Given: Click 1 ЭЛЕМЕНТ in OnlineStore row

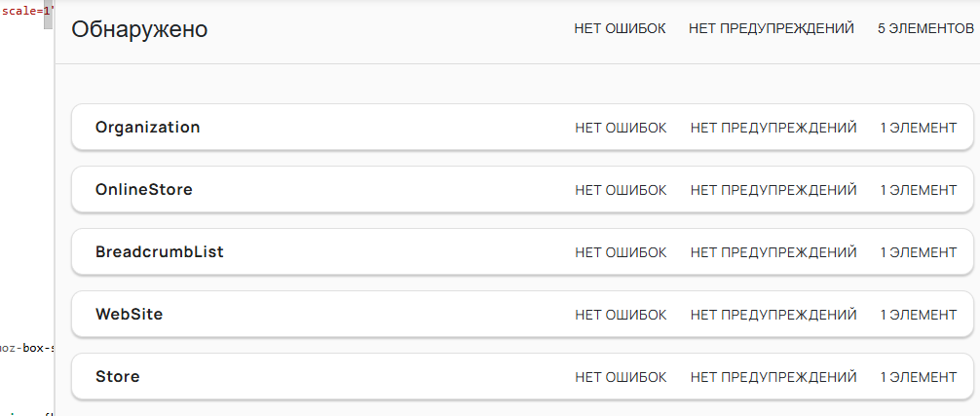Looking at the screenshot, I should tap(918, 191).
